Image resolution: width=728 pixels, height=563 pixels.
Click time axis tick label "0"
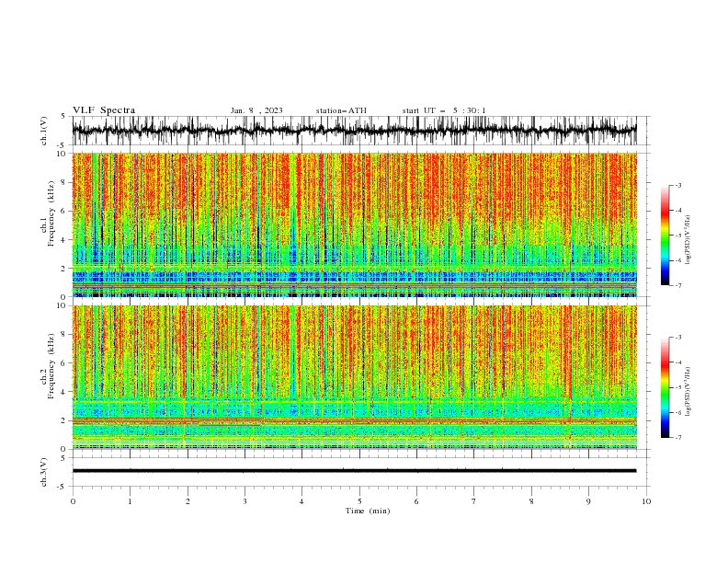[x=73, y=501]
